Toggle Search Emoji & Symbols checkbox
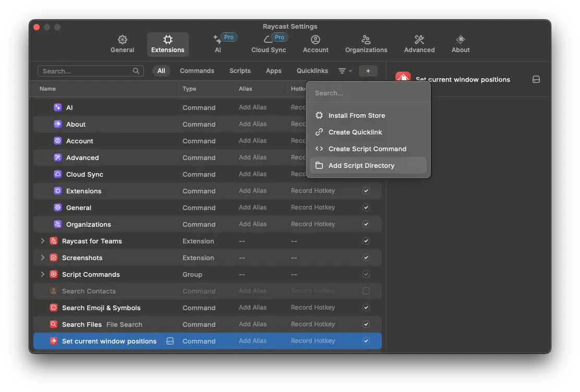This screenshot has width=580, height=392. [366, 308]
